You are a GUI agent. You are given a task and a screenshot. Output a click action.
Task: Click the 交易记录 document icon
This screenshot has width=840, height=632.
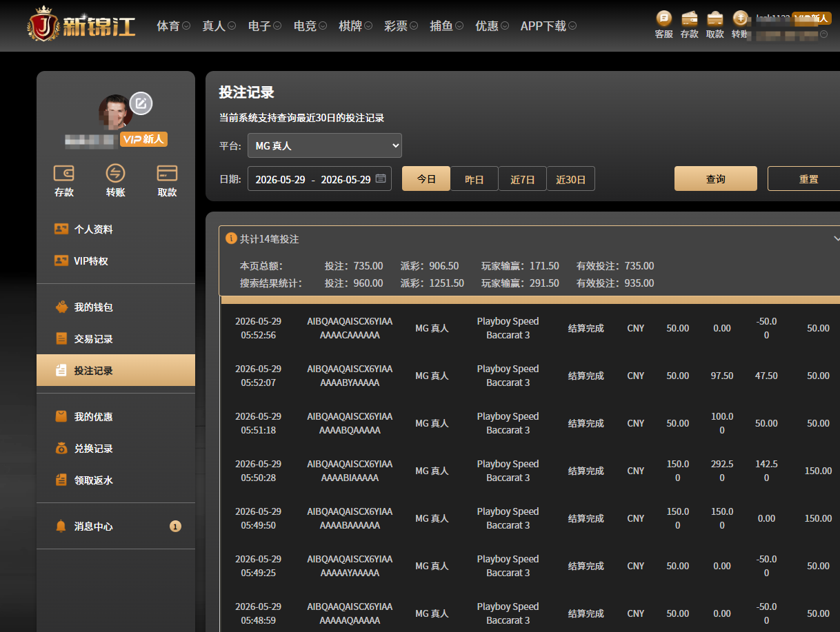pos(61,338)
